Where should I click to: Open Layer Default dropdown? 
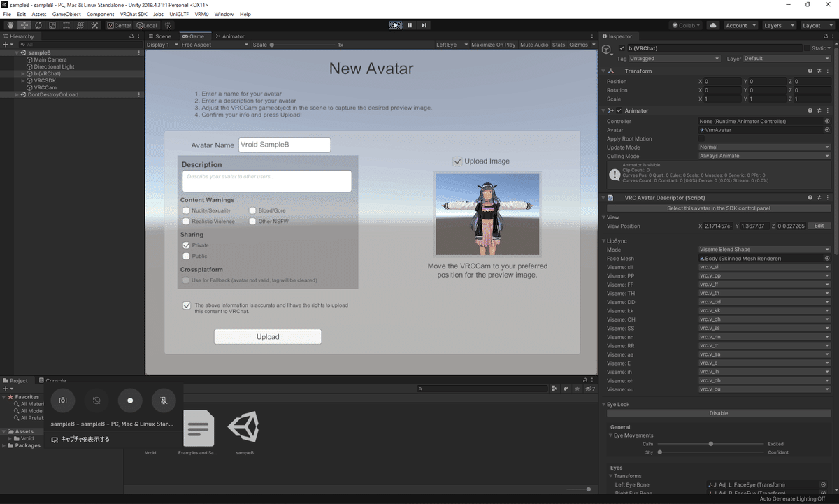(x=787, y=59)
